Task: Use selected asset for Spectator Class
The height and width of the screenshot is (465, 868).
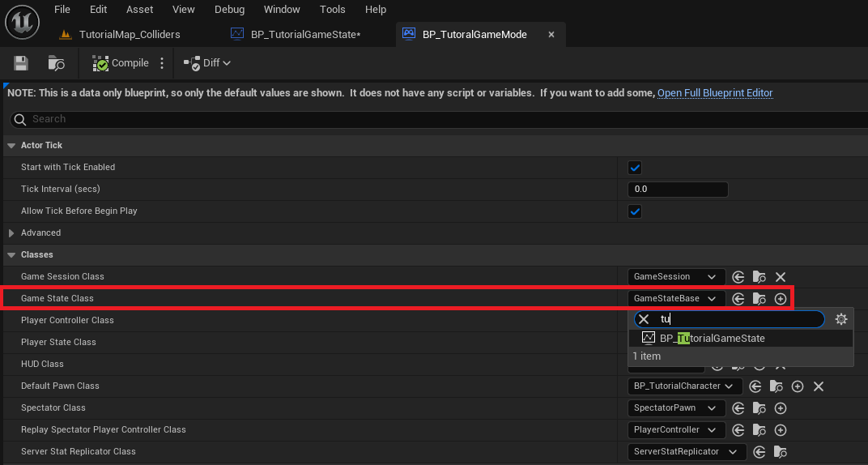Action: pos(738,408)
